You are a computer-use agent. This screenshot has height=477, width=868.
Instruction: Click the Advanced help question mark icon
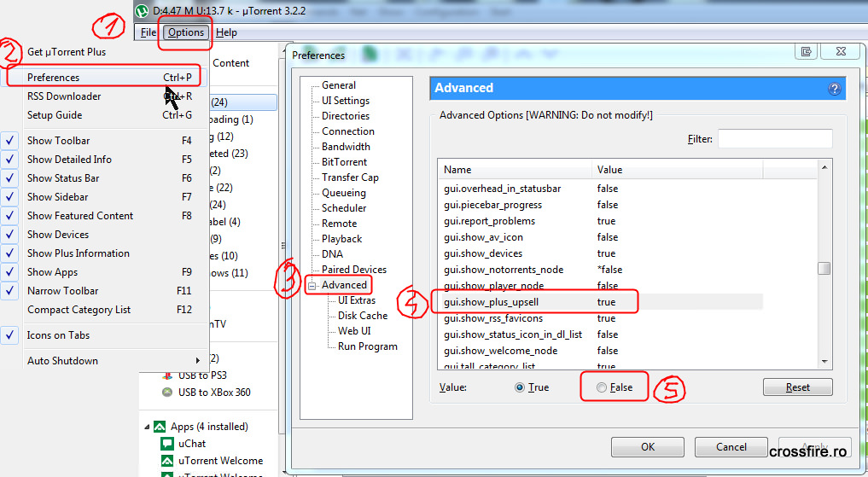tap(834, 89)
